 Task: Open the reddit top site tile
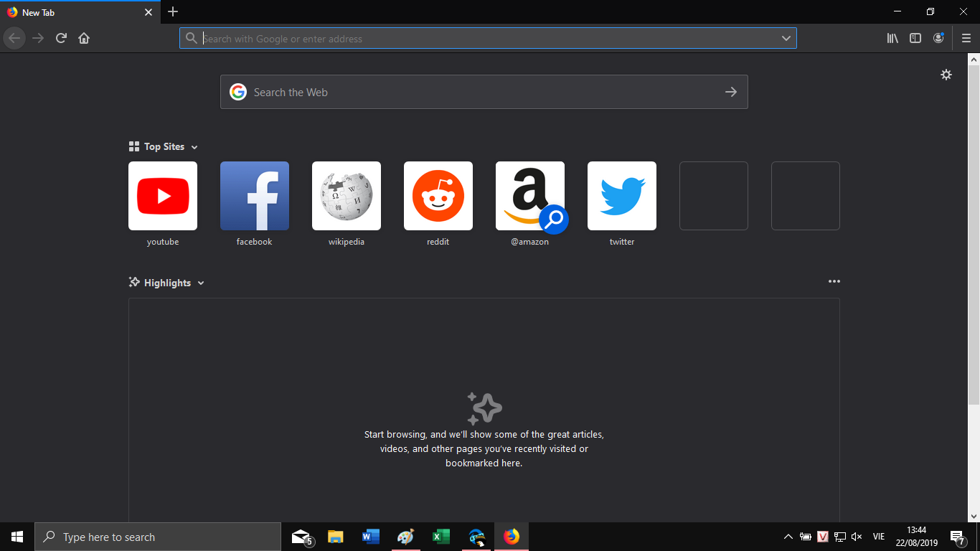click(x=438, y=196)
